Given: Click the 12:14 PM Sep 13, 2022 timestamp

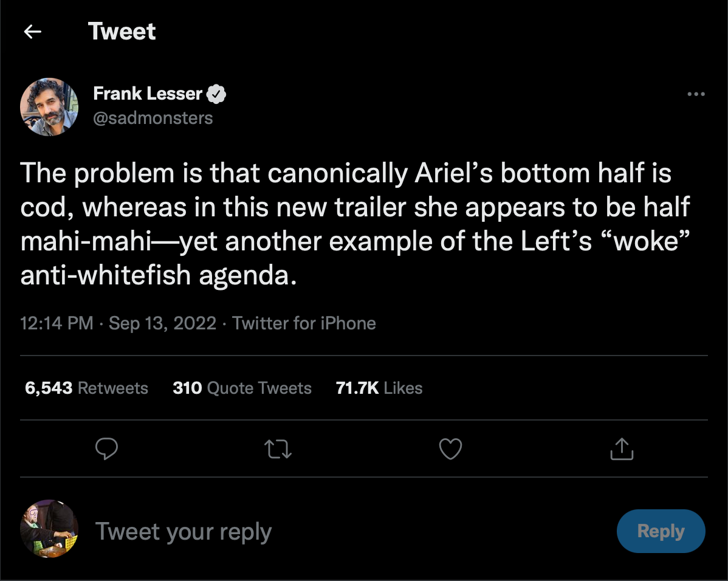Looking at the screenshot, I should [118, 323].
